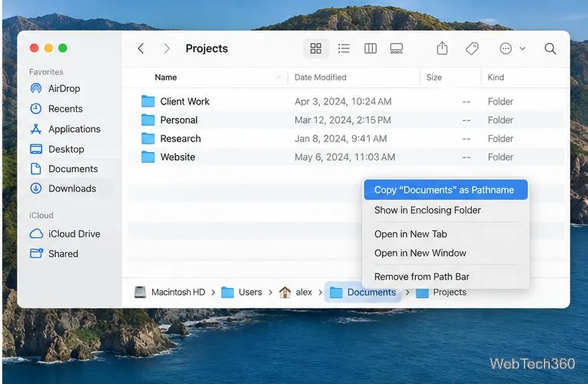This screenshot has width=588, height=384.
Task: Click the Folder kind in Client Work row
Action: 500,101
